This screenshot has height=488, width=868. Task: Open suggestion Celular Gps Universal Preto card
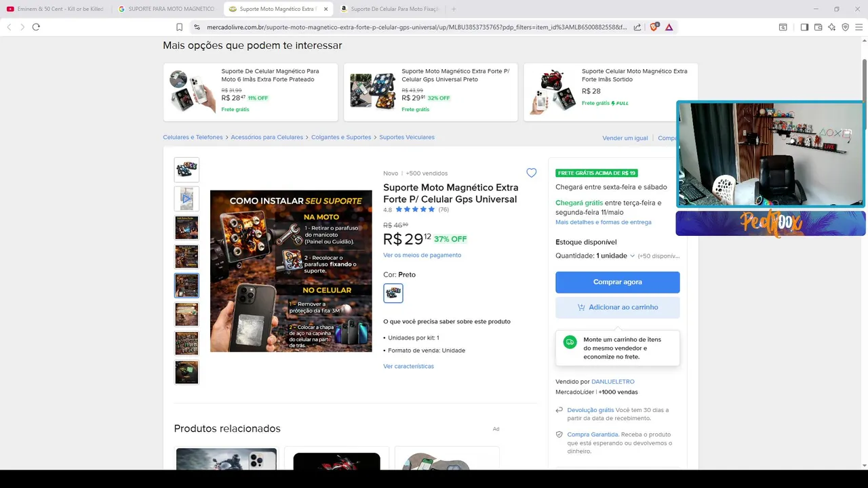pos(431,92)
